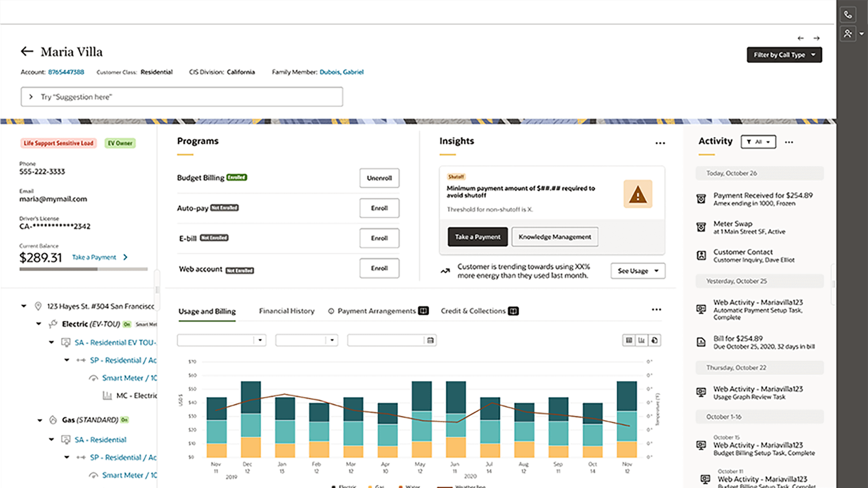
Task: Select the Meter Swap activity meter icon
Action: (x=701, y=227)
